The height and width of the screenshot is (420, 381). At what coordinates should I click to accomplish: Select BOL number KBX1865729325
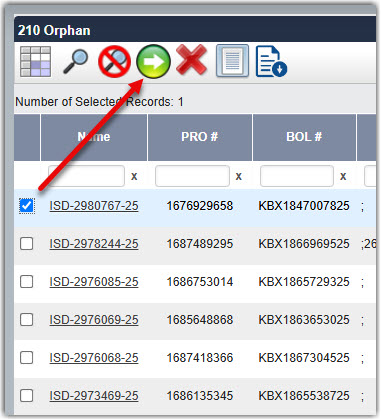tap(304, 282)
